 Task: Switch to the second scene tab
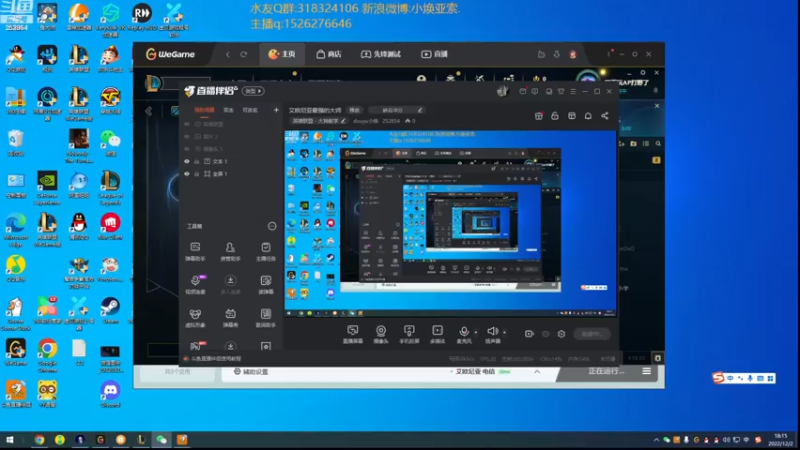[228, 110]
